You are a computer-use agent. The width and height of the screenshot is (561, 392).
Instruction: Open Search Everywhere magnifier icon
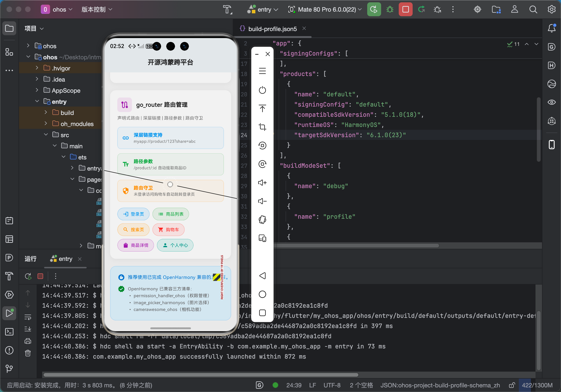(x=533, y=9)
